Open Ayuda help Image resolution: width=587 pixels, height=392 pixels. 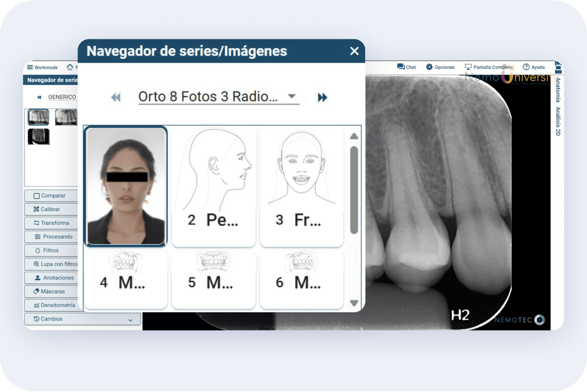(534, 67)
